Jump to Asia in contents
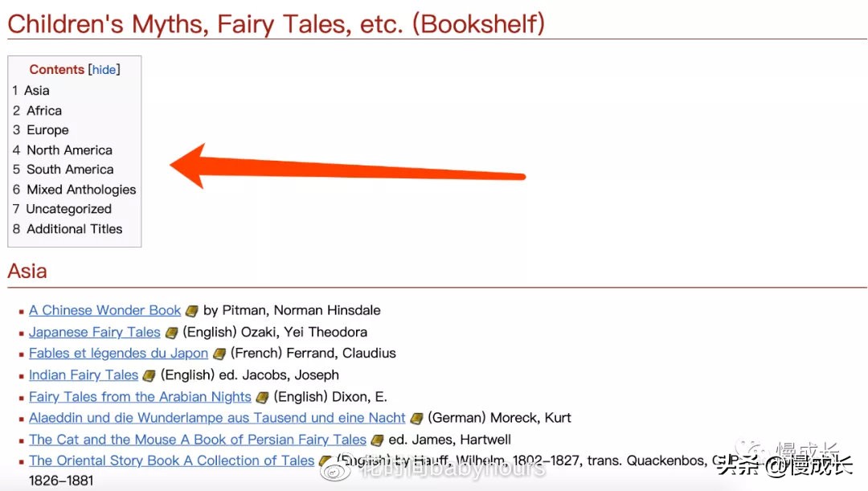This screenshot has width=868, height=491. pos(36,91)
